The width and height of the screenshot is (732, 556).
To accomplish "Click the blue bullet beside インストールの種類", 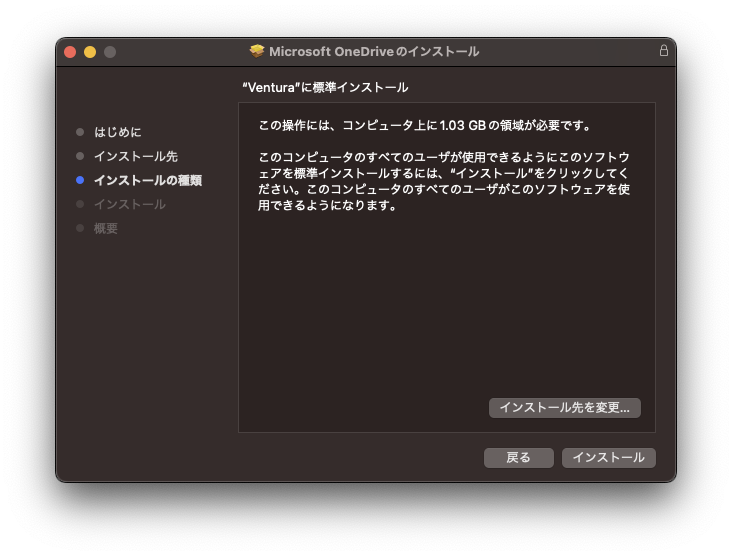I will coord(80,180).
